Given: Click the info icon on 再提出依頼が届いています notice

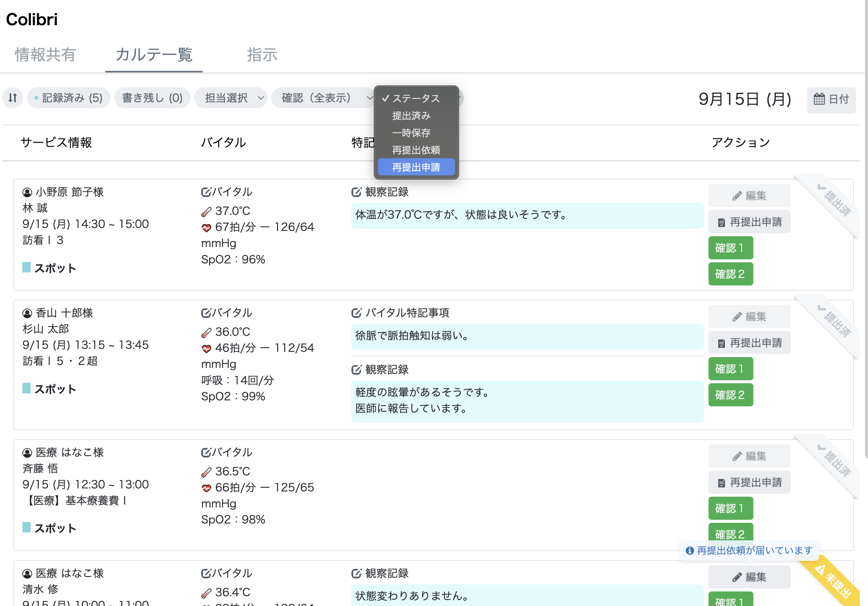Looking at the screenshot, I should click(x=691, y=551).
